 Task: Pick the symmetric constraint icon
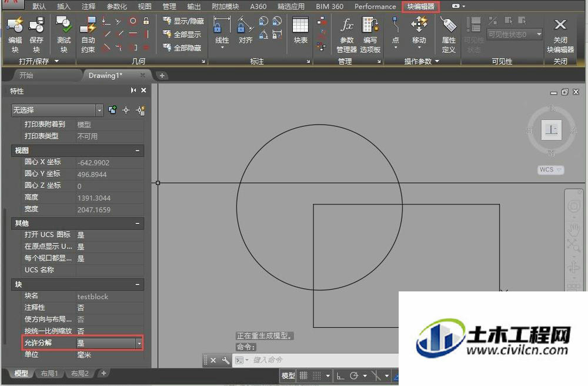coord(133,47)
